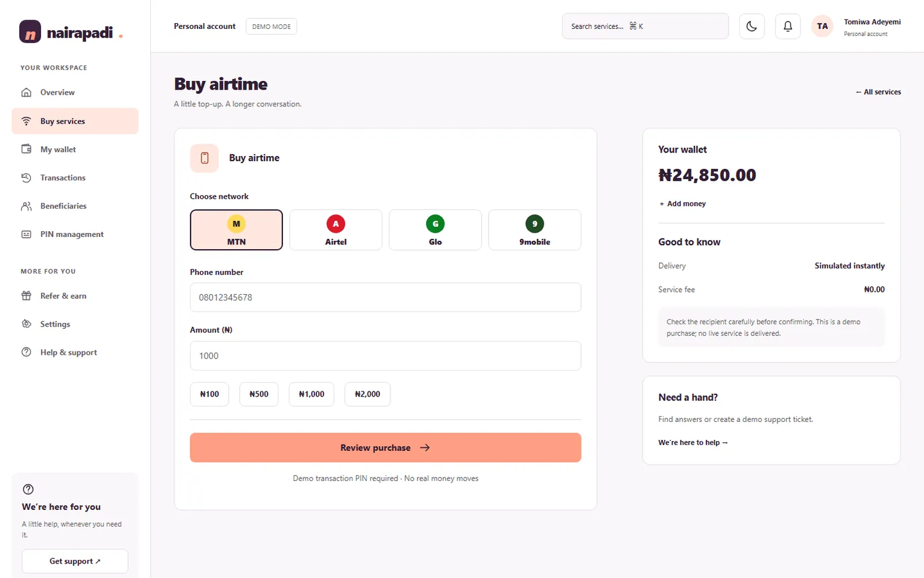This screenshot has height=578, width=924.
Task: Click the Transactions history icon
Action: (27, 177)
